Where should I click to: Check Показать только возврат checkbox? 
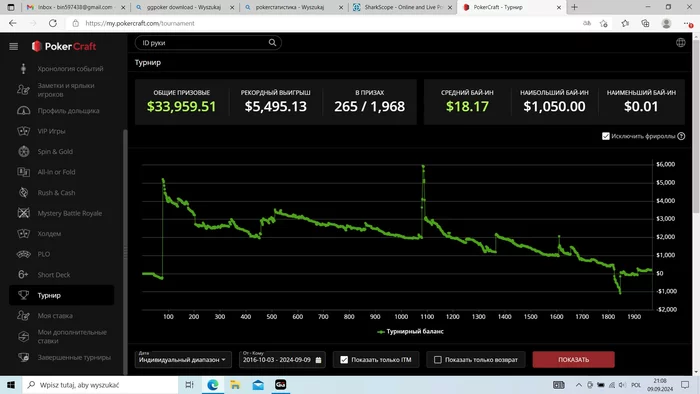438,360
